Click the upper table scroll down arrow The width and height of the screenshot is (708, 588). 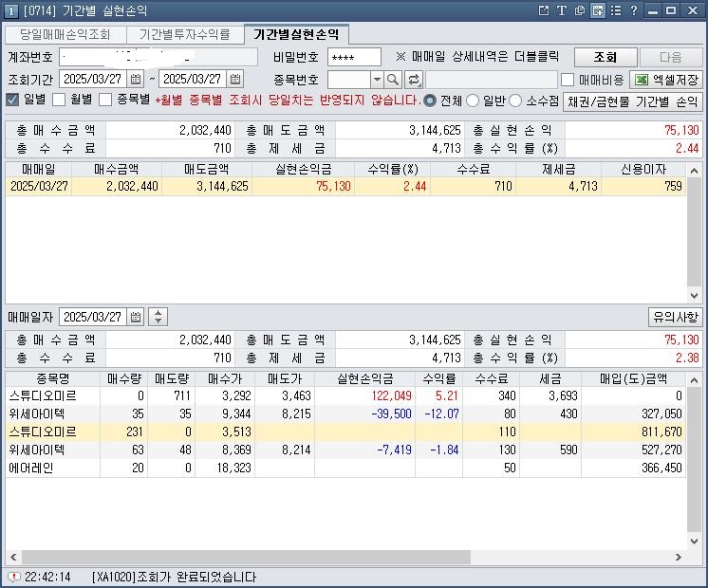pos(694,296)
